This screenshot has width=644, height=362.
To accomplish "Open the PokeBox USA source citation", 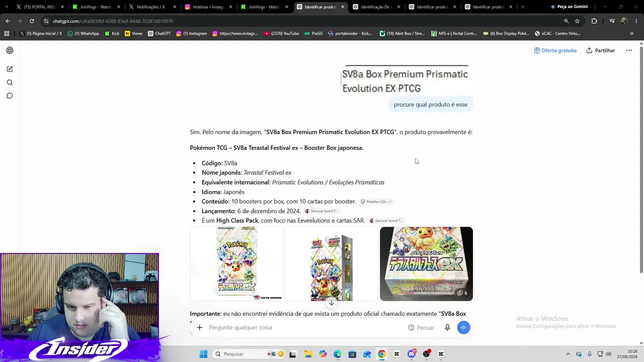I will (x=376, y=202).
